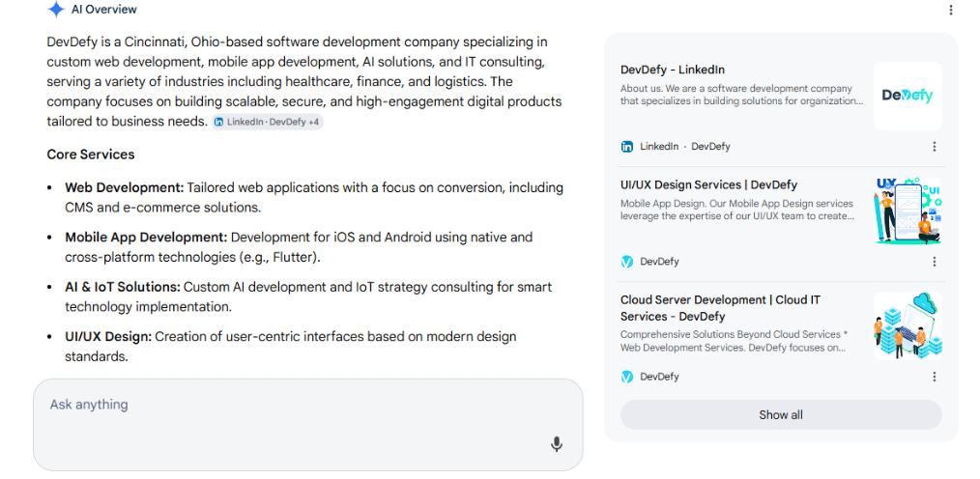Click the Web Development: bold label
Screen dimensions: 980x479
pos(125,188)
